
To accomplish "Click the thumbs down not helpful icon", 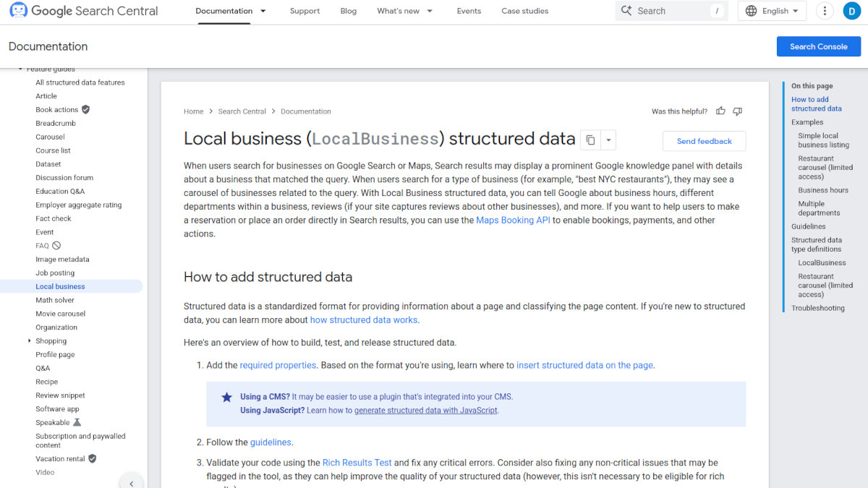I will pos(738,111).
